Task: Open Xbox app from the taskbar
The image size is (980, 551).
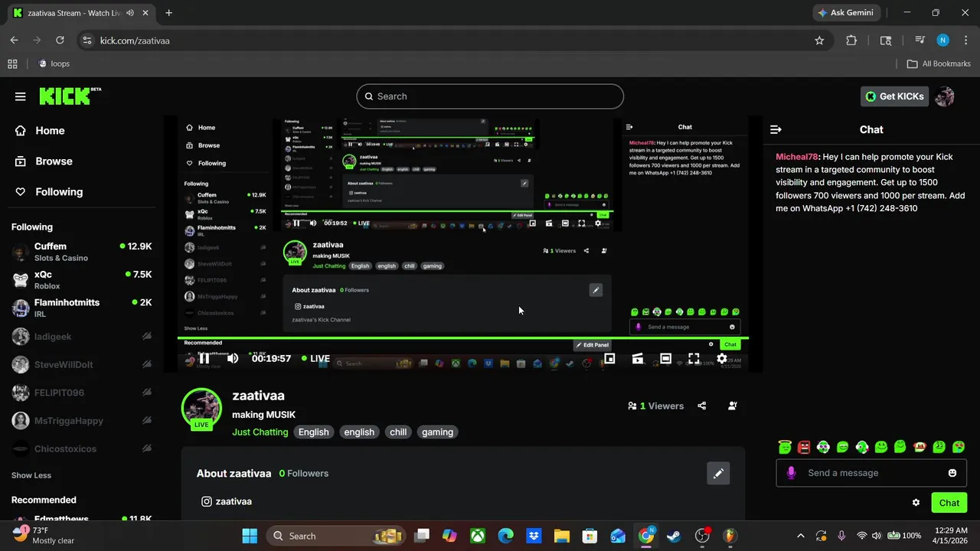Action: point(478,536)
